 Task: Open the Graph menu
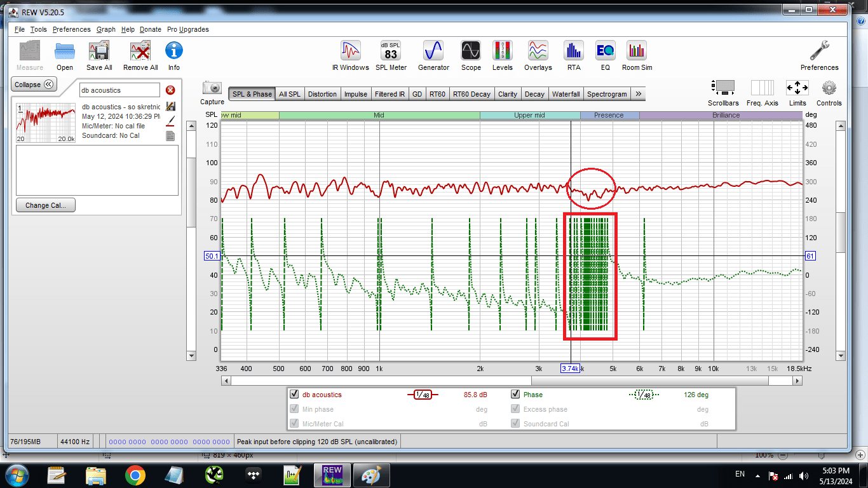pos(106,29)
